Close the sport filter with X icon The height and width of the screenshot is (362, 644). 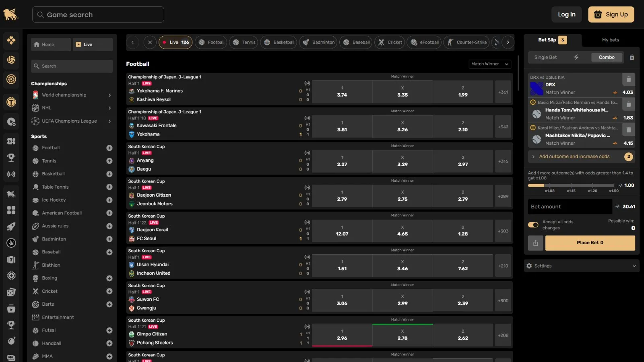(x=150, y=42)
